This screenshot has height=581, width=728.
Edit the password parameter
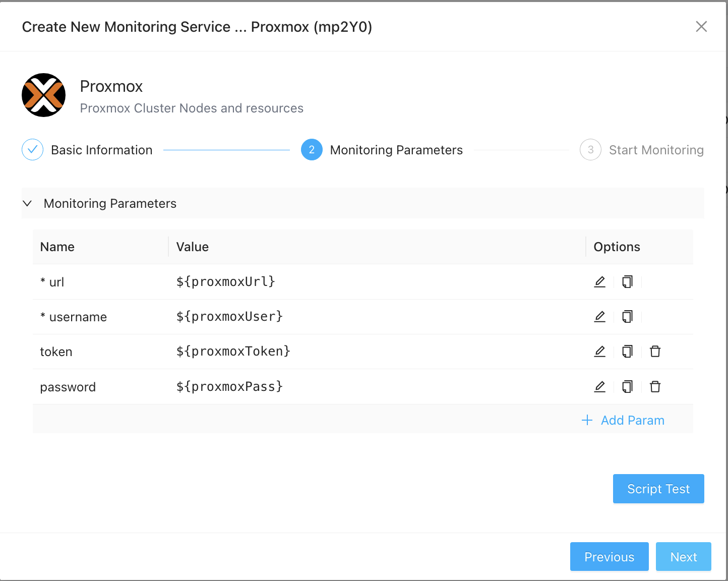599,387
